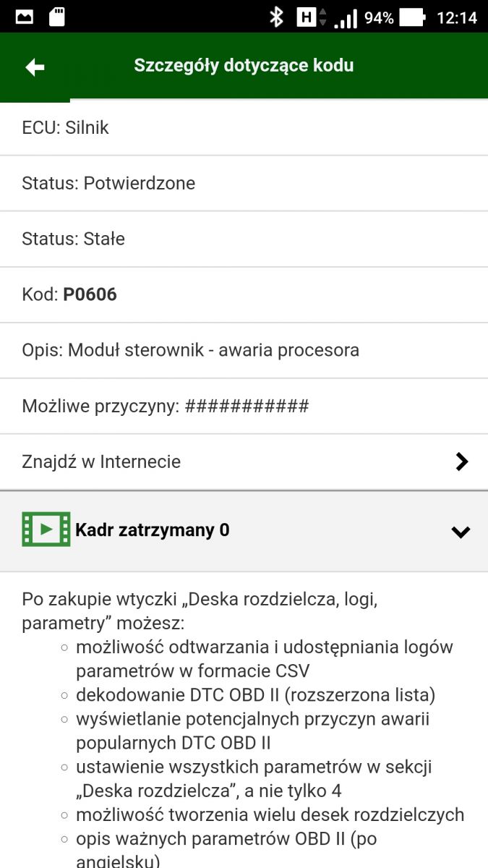Tap the clock showing 12:14
Image resolution: width=488 pixels, height=868 pixels.
[x=457, y=17]
